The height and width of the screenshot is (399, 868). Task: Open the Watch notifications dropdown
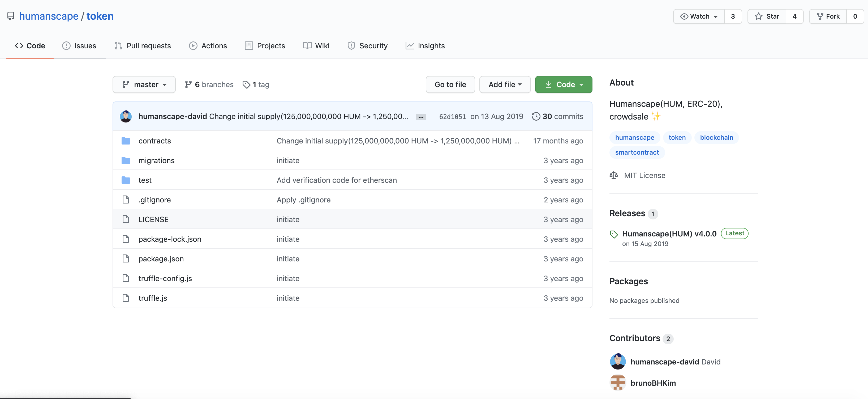[x=698, y=16]
